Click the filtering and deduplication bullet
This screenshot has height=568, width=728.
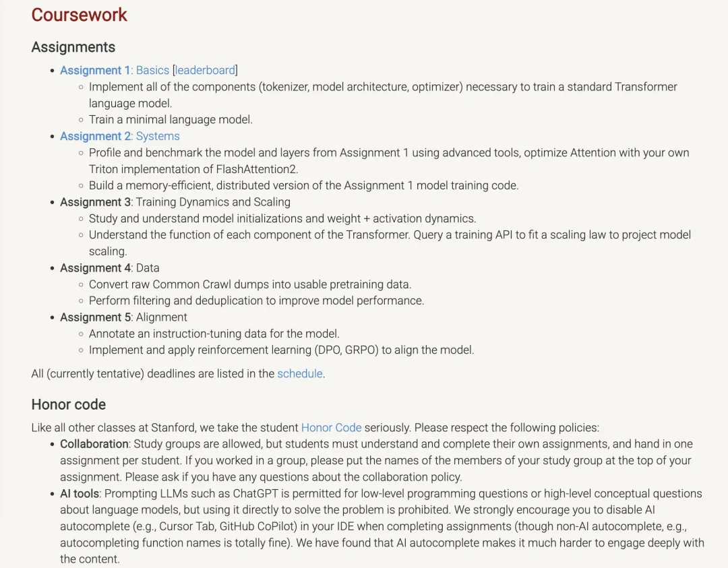click(x=256, y=301)
